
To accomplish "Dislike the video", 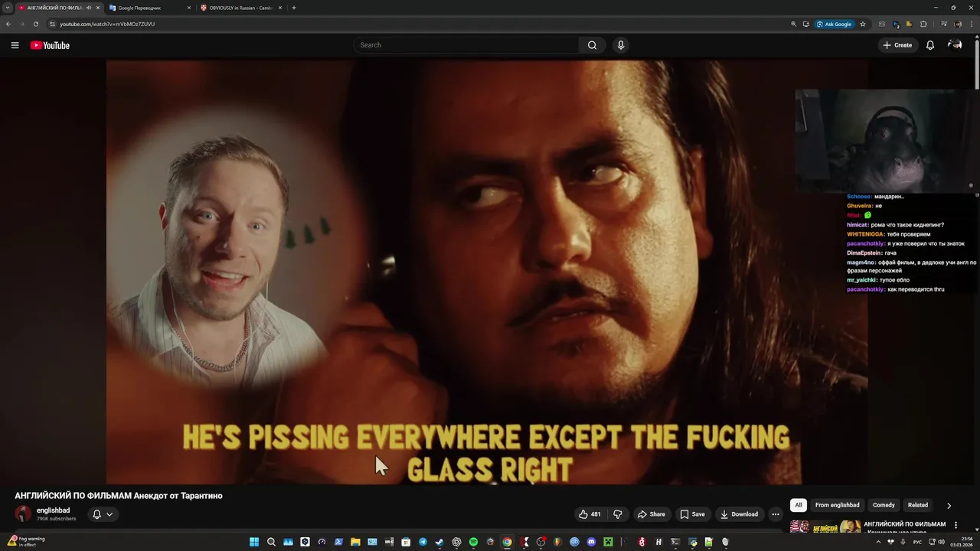I will (618, 514).
